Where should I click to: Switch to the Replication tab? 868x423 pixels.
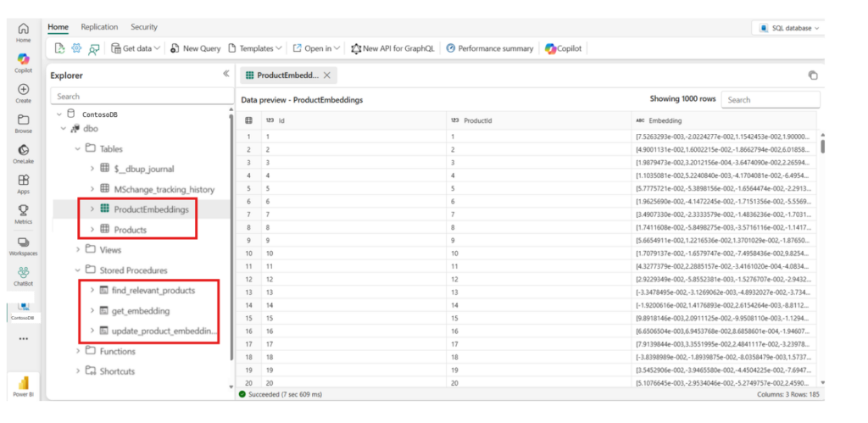point(99,26)
